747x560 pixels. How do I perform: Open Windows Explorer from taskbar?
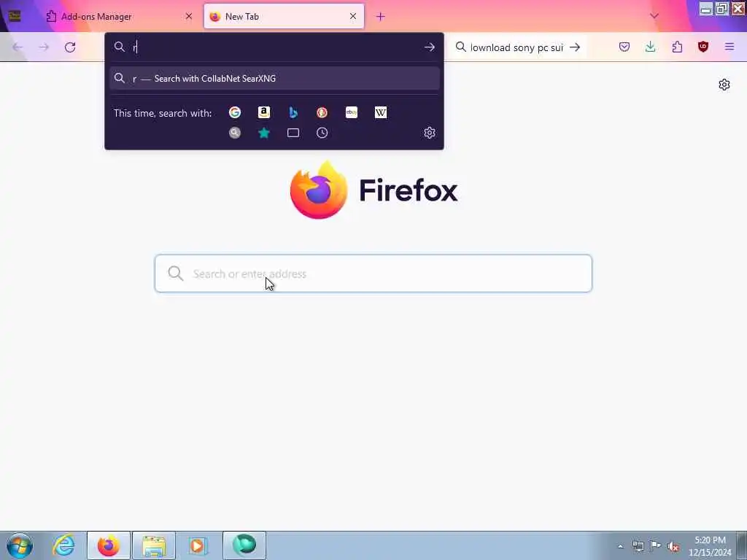[x=154, y=545]
